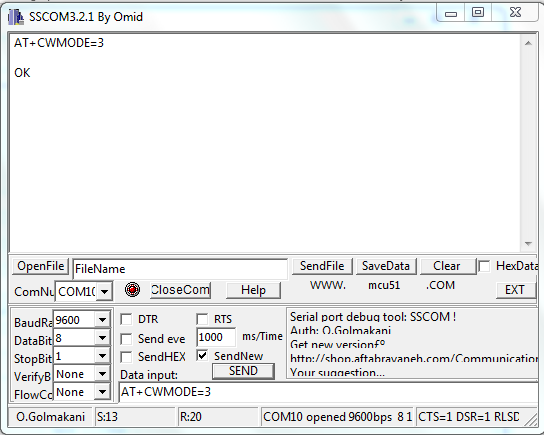Screen dimensions: 544x435
Task: Click the SEND button
Action: [243, 371]
